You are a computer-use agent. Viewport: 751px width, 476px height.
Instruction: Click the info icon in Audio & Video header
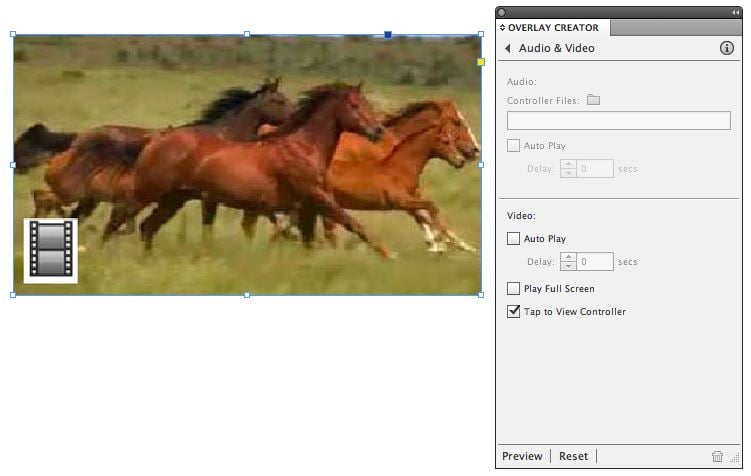point(727,48)
